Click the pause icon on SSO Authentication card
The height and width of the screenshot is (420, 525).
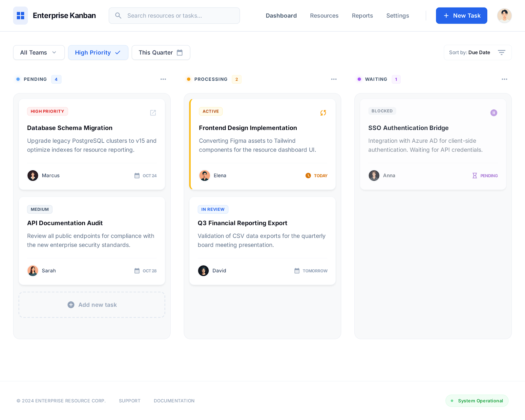click(493, 113)
